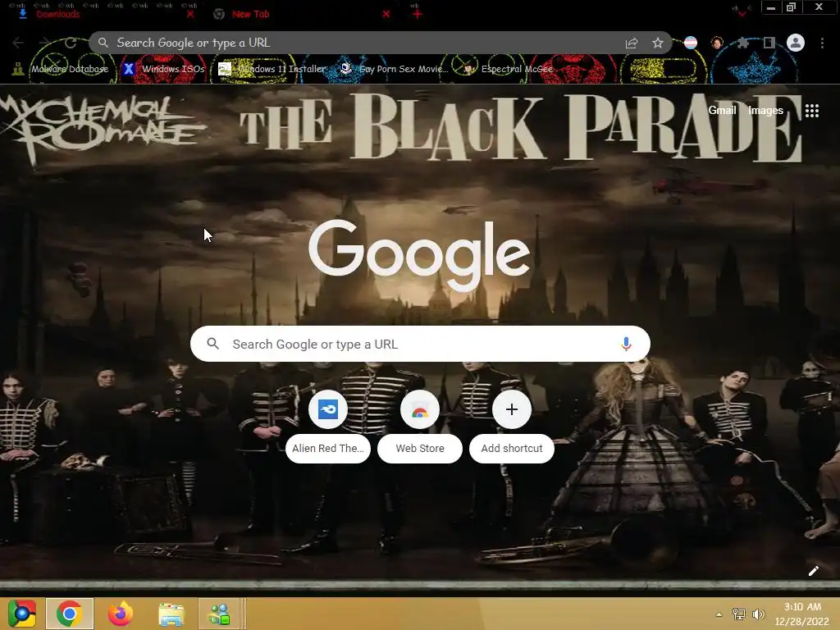Start voice search with microphone icon

pyautogui.click(x=626, y=344)
